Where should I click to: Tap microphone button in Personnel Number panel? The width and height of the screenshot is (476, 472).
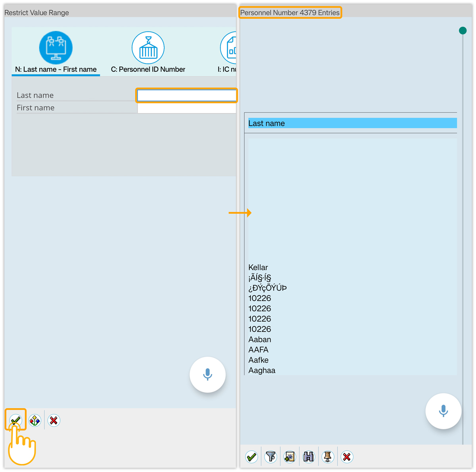pyautogui.click(x=443, y=411)
